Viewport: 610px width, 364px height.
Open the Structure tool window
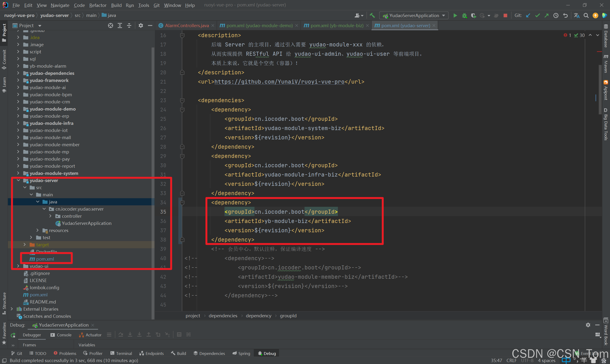[4, 303]
